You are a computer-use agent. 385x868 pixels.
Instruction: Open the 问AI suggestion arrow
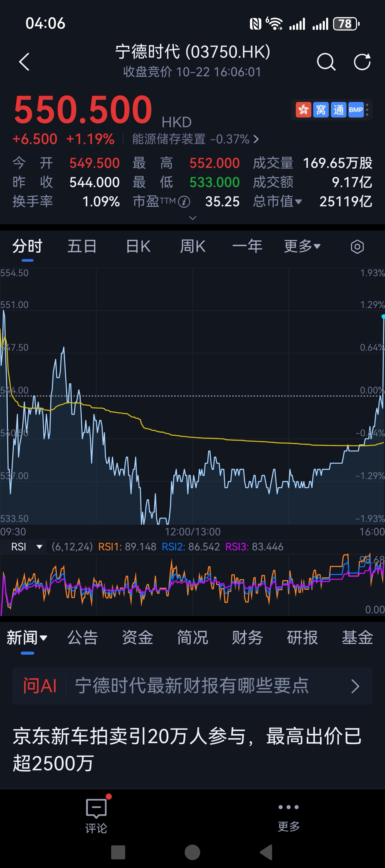click(355, 686)
